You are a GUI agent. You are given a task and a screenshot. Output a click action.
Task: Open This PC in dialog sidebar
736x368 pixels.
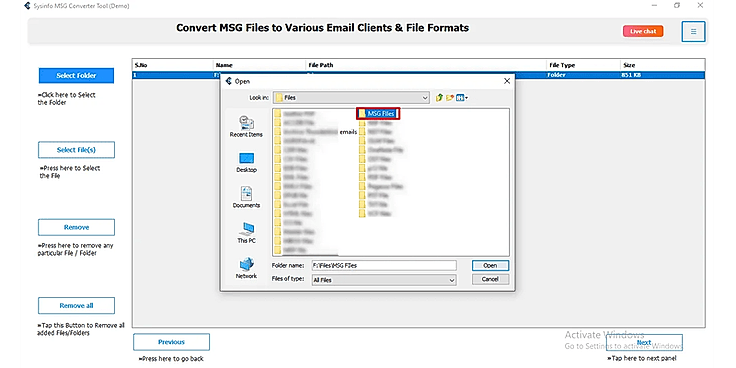point(246,233)
